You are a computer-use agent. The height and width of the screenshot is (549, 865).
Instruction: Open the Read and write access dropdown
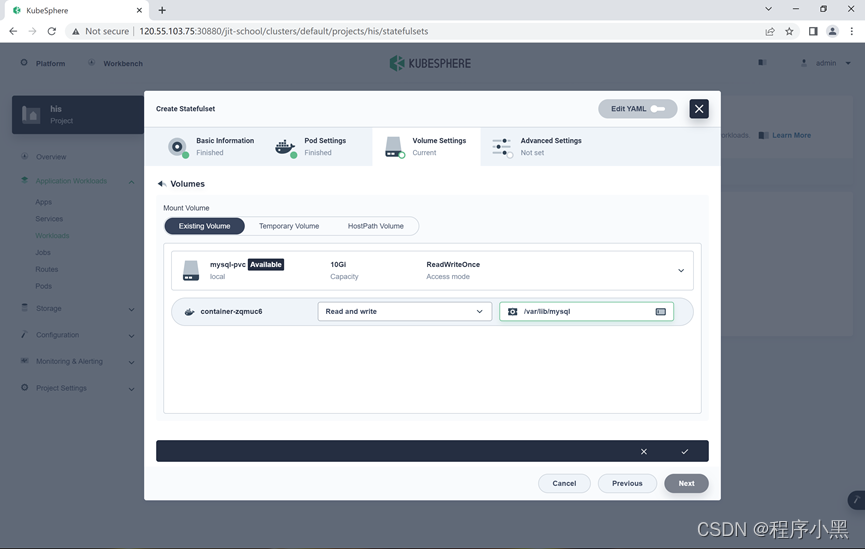pos(404,312)
